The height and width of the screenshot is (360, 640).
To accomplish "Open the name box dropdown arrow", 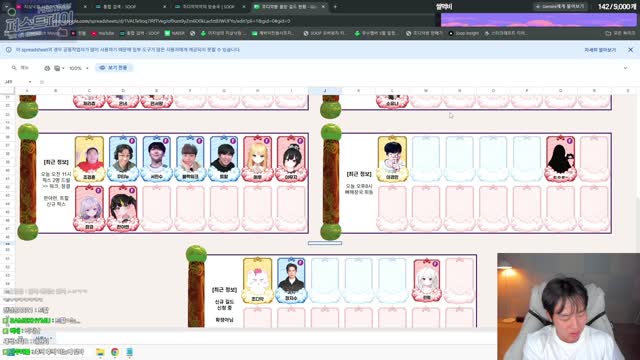I will pos(30,82).
